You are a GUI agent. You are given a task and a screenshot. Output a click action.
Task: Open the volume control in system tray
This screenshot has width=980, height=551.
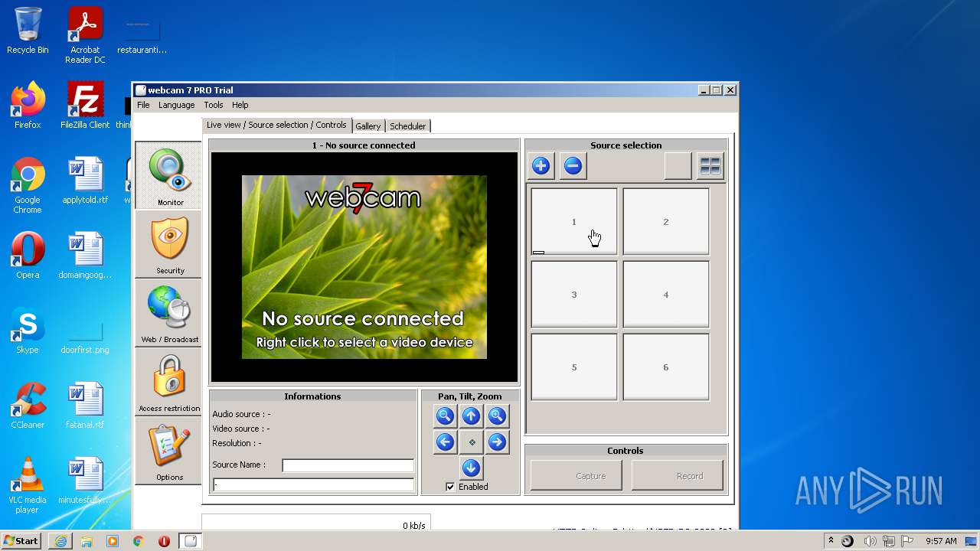[871, 541]
